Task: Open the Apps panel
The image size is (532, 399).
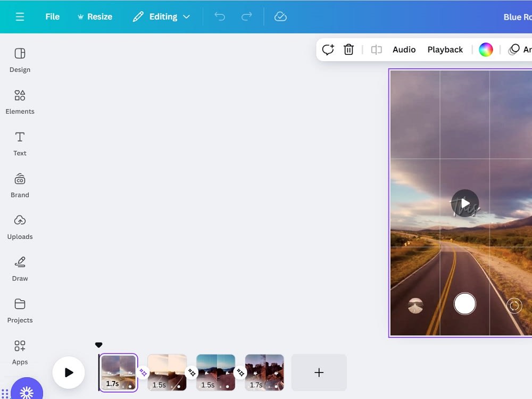Action: [20, 353]
